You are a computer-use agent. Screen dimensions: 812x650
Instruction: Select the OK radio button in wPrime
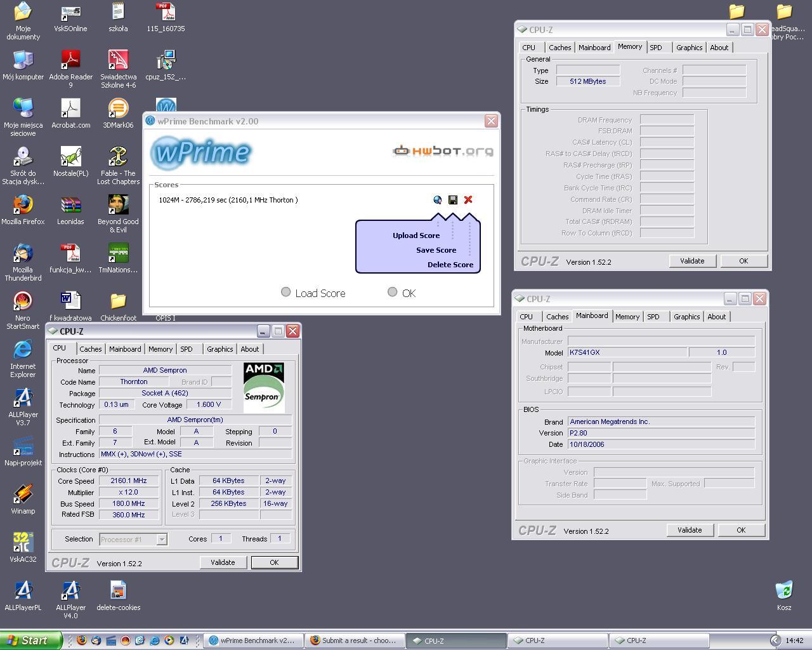click(393, 292)
